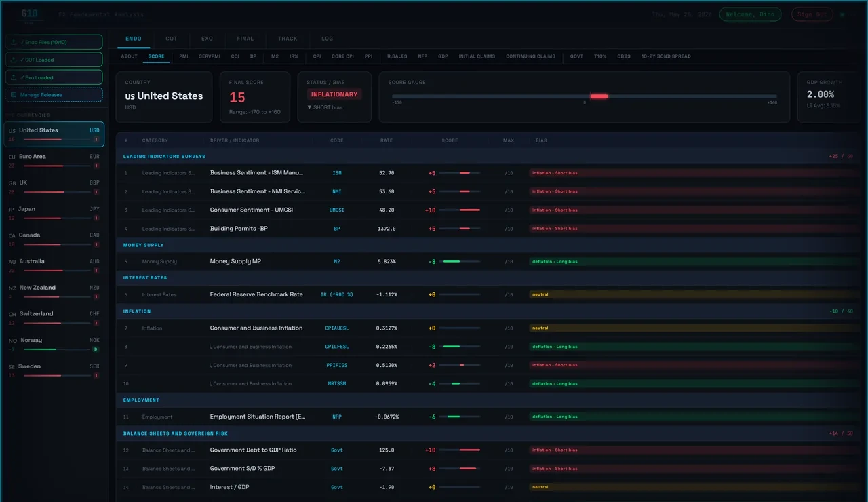Click the MONEY SUPPLY section header
This screenshot has width=868, height=502.
click(x=143, y=245)
